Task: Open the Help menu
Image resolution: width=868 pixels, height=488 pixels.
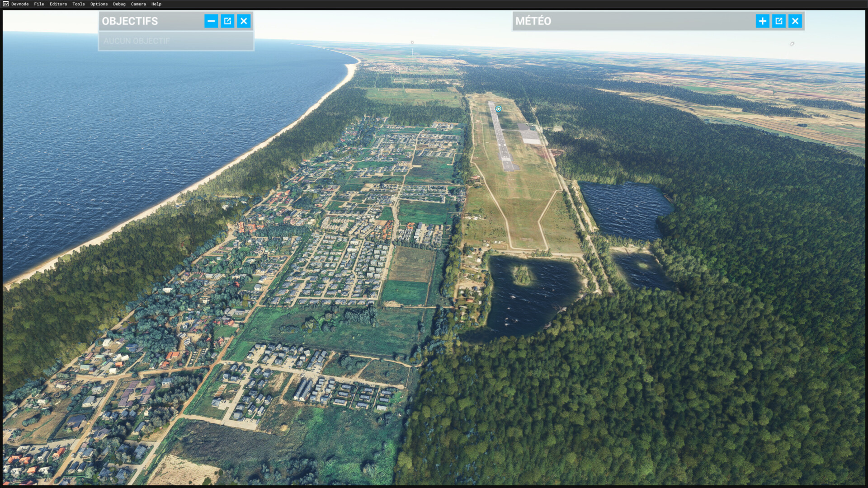Action: tap(156, 4)
